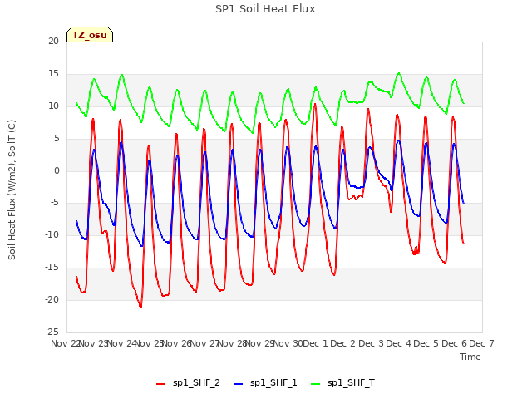Click the y-axis value -15
Viewport: 532px width, 399px height.
52,268
